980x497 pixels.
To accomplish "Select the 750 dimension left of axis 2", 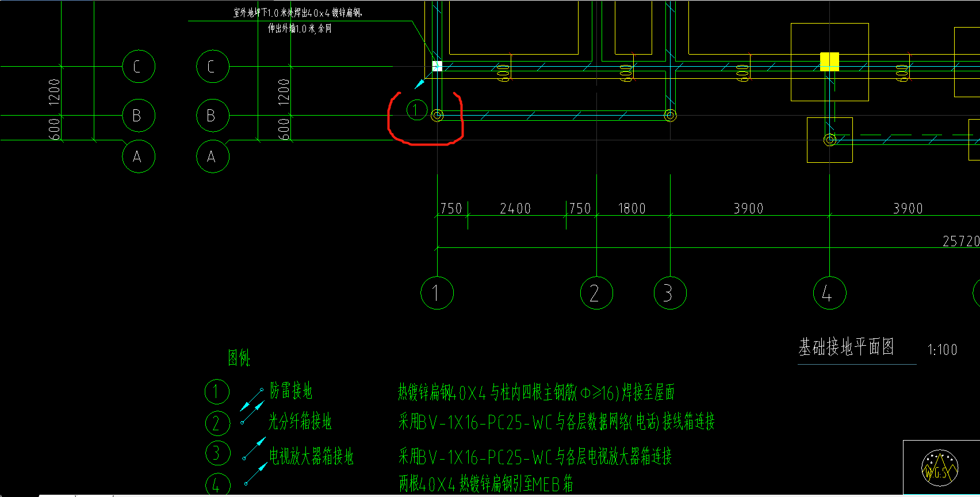I will pyautogui.click(x=580, y=208).
